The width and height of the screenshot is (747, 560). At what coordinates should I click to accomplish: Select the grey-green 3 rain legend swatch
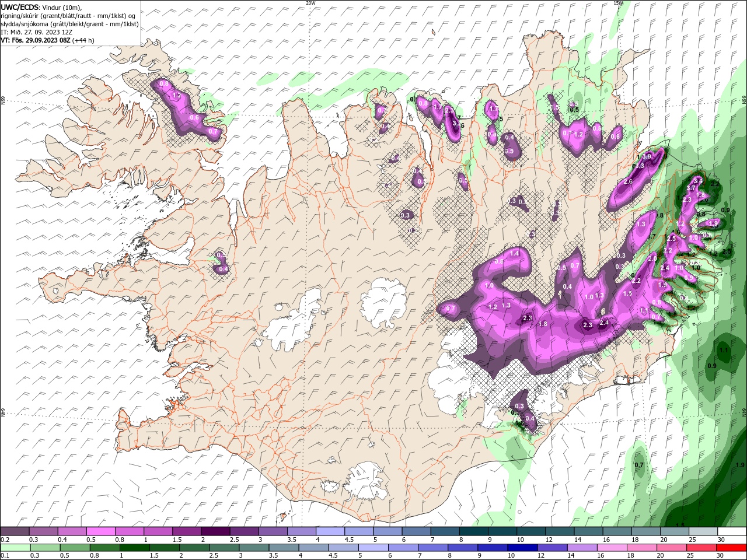click(x=254, y=548)
